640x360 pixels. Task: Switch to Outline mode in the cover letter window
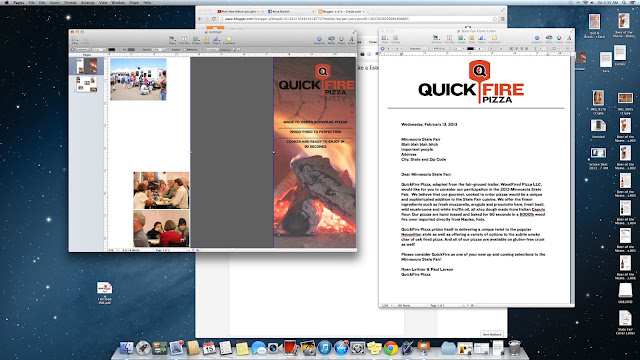coord(396,39)
